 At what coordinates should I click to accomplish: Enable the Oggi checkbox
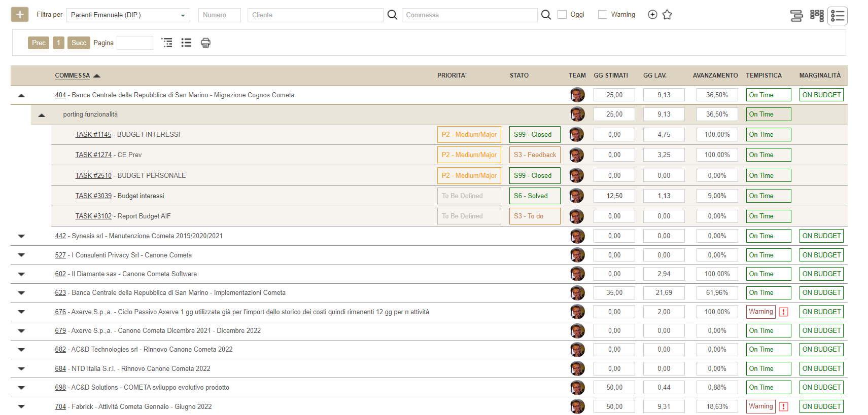[562, 15]
